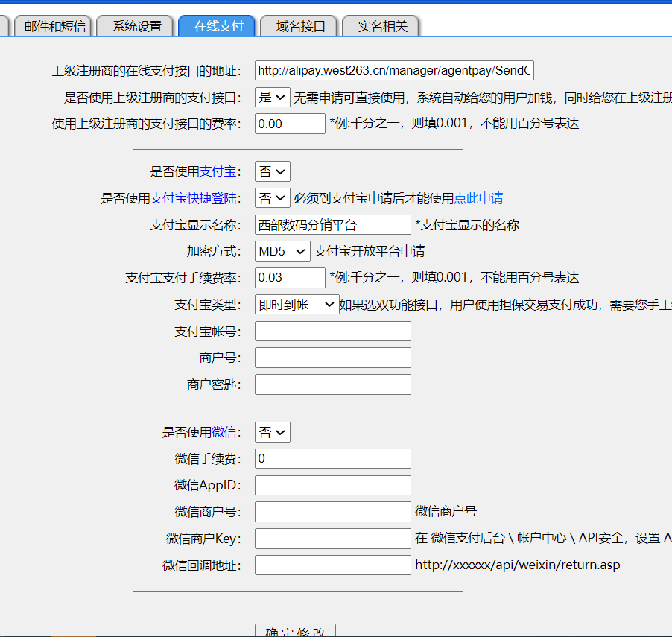672x637 pixels.
Task: Open the 加密方式 MD5 dropdown
Action: [282, 251]
